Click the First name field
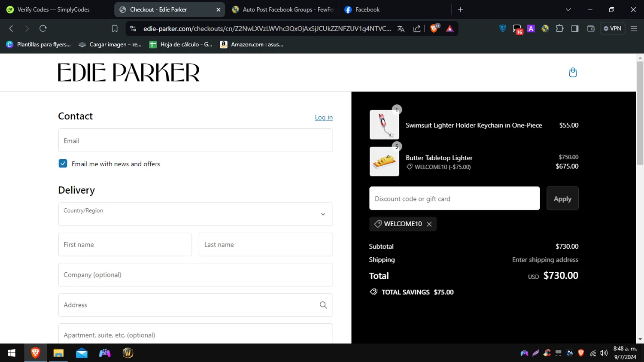Viewport: 644px width, 362px height. [125, 244]
